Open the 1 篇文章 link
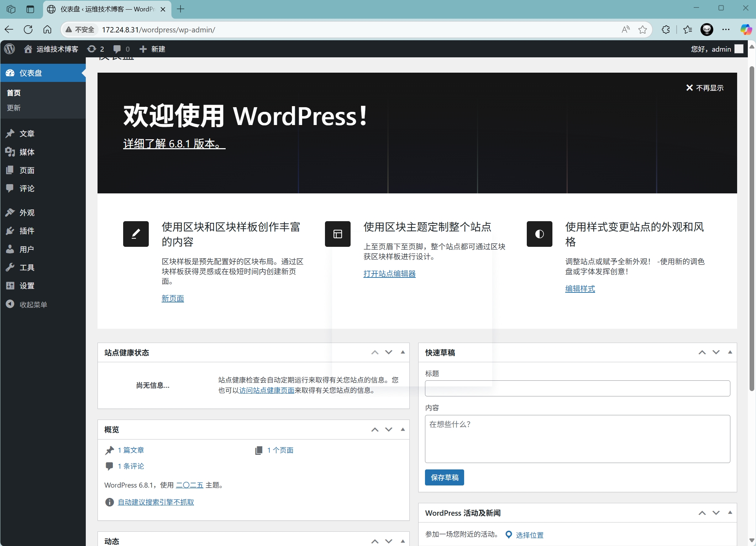This screenshot has width=756, height=546. coord(131,450)
